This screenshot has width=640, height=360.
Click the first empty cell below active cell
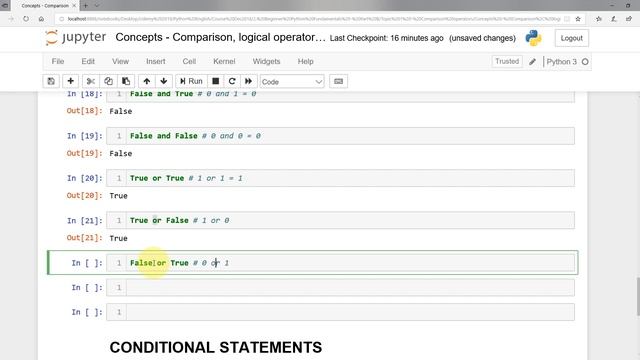pos(340,287)
